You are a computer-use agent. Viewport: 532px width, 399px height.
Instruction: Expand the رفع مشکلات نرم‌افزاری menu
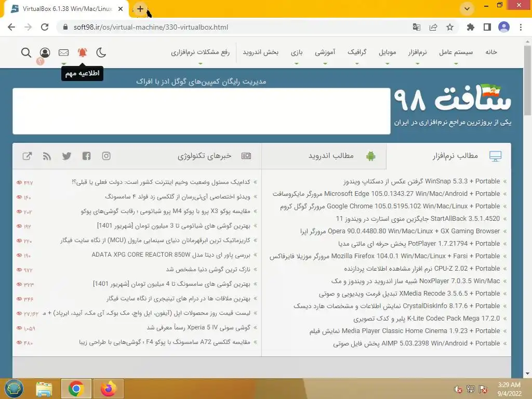click(x=200, y=52)
